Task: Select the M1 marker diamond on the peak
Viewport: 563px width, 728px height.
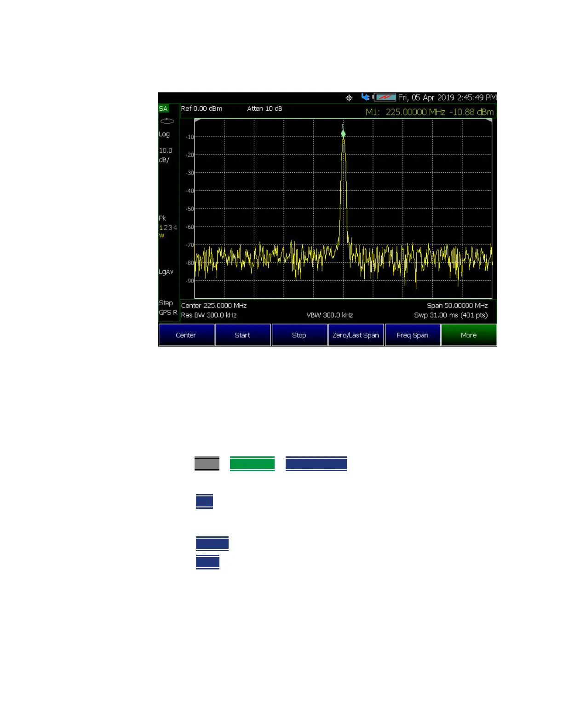Action: click(343, 134)
